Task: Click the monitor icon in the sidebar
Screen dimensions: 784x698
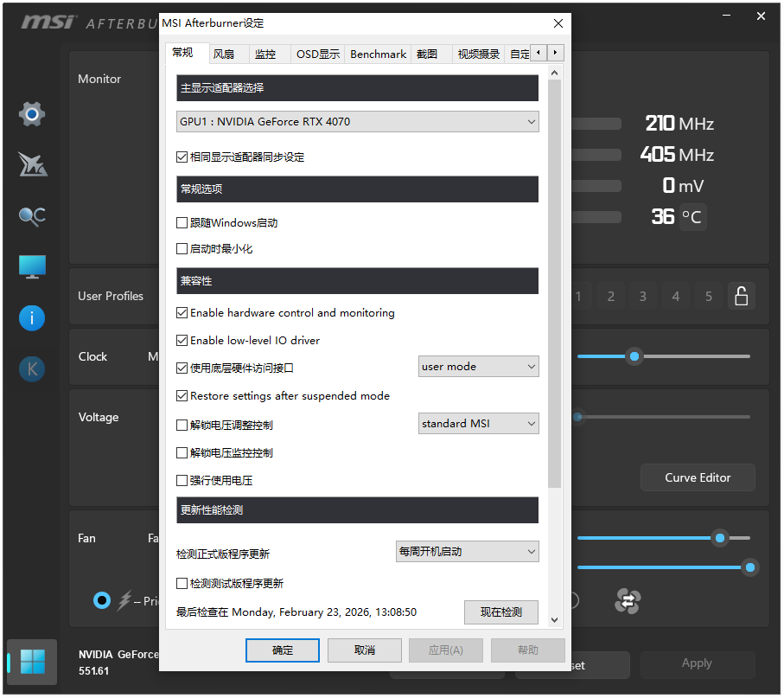Action: pyautogui.click(x=31, y=267)
